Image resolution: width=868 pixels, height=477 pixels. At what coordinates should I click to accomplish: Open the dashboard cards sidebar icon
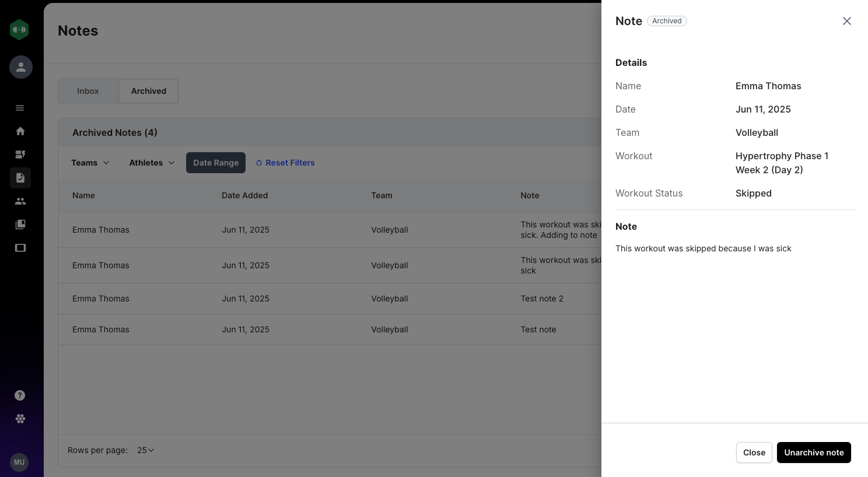tap(20, 155)
